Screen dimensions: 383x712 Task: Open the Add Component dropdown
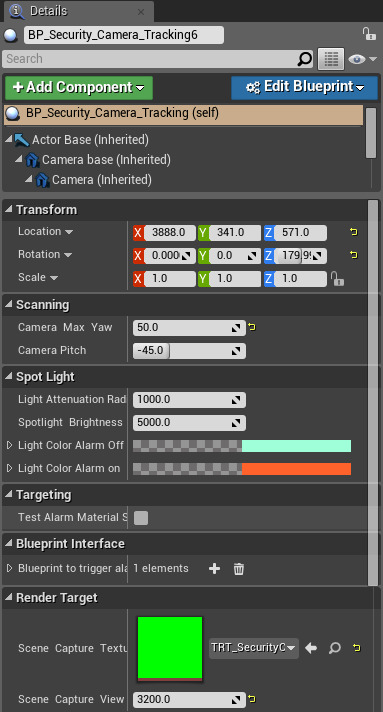[79, 87]
